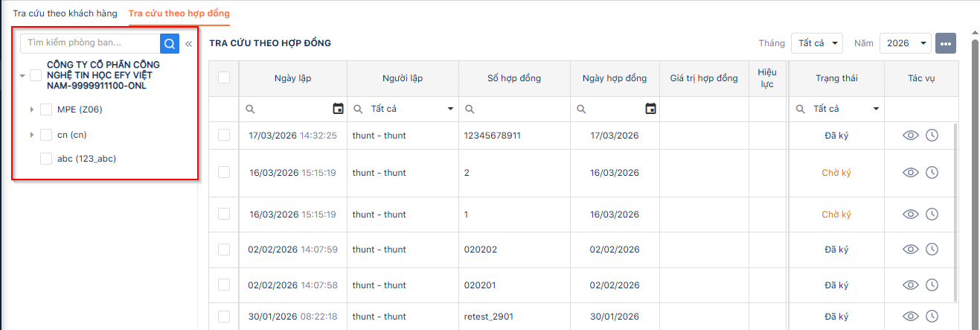Tick the checkbox for MPE (Z06) department

[x=46, y=110]
